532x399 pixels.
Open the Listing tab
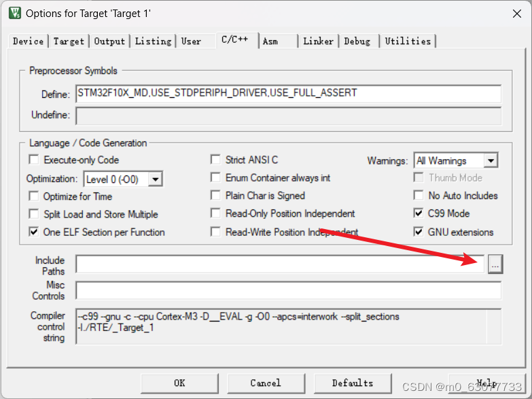[x=154, y=41]
